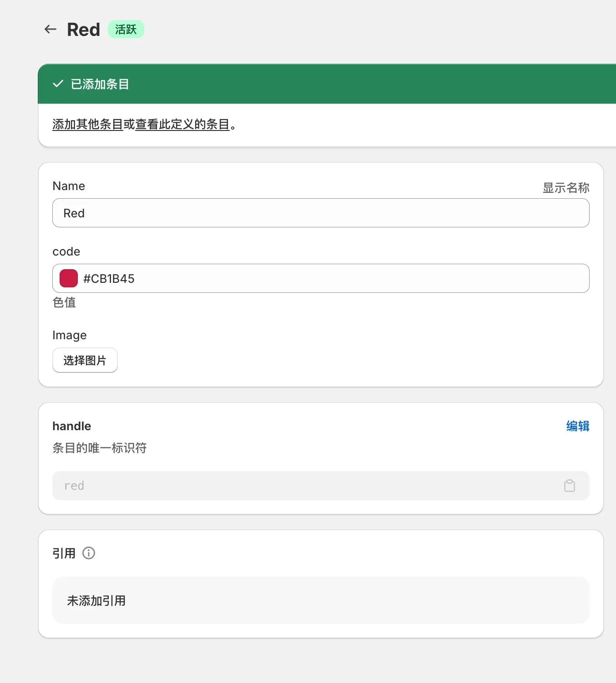This screenshot has height=683, width=616.
Task: Select the red color swatch
Action: 68,278
